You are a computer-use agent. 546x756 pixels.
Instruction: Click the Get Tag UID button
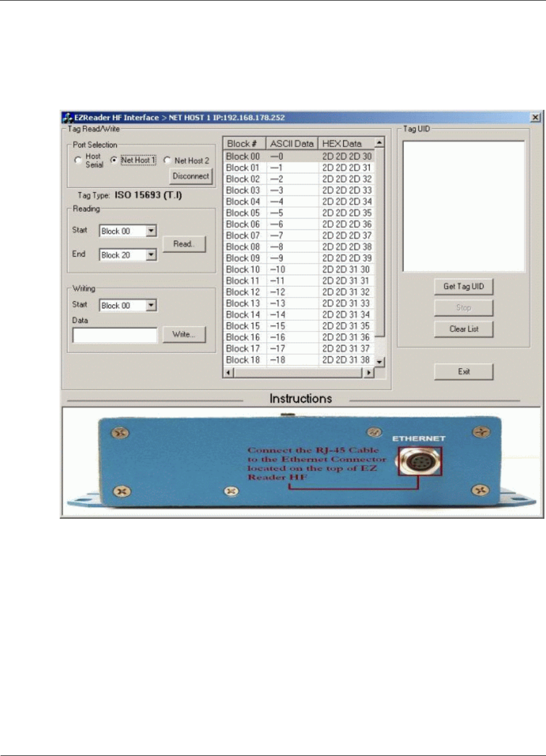tap(464, 286)
